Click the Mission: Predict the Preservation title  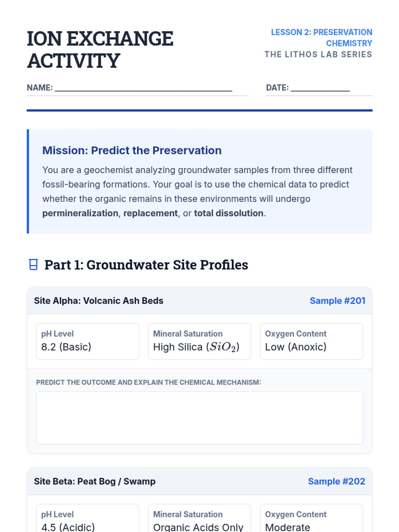coord(132,150)
